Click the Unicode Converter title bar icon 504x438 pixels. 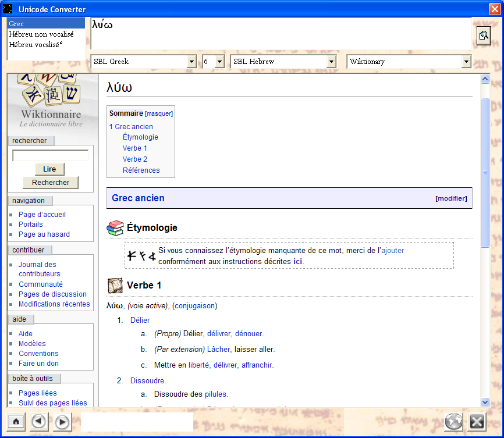[x=8, y=9]
